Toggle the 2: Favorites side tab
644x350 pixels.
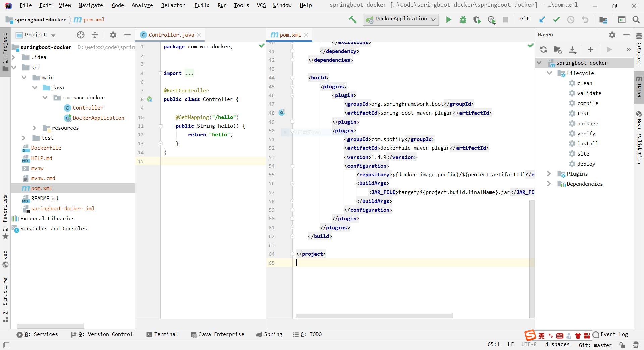pos(5,217)
